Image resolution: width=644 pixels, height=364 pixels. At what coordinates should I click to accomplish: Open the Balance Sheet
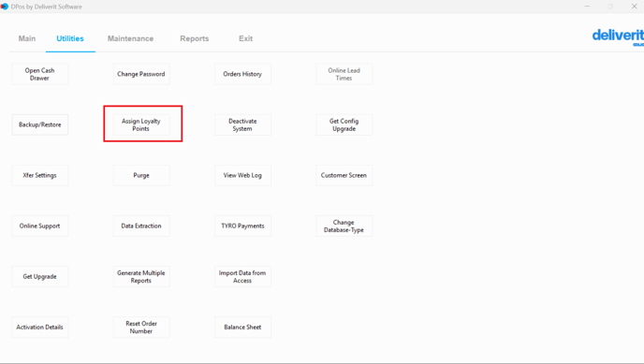242,328
